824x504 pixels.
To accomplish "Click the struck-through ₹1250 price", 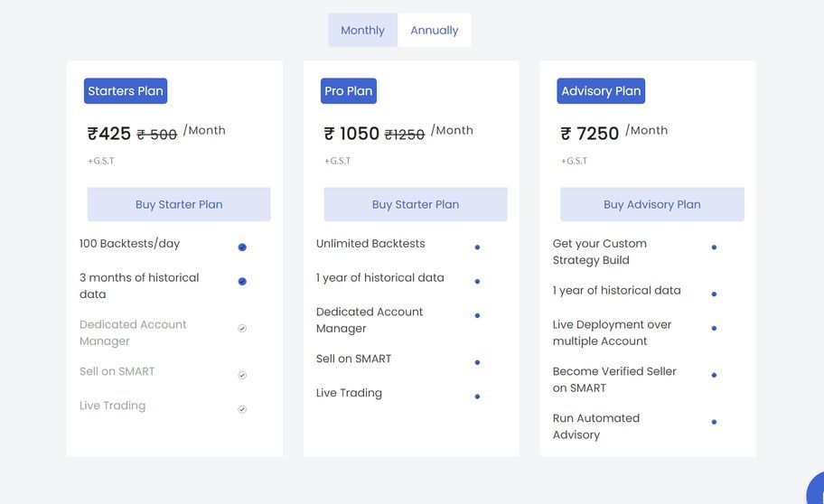I will (405, 135).
